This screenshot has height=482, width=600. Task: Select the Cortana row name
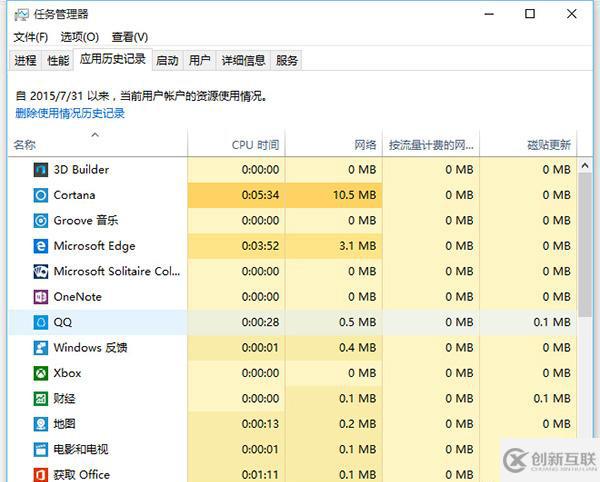(x=74, y=195)
